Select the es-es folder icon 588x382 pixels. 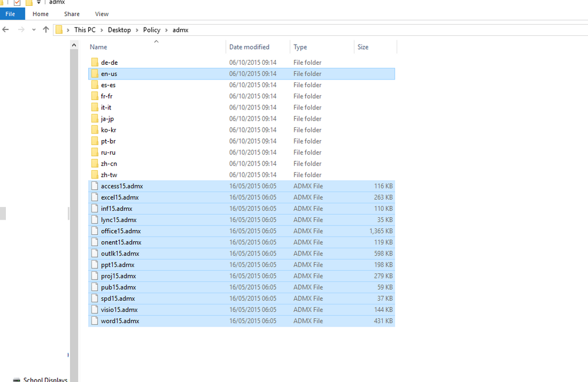pyautogui.click(x=95, y=85)
